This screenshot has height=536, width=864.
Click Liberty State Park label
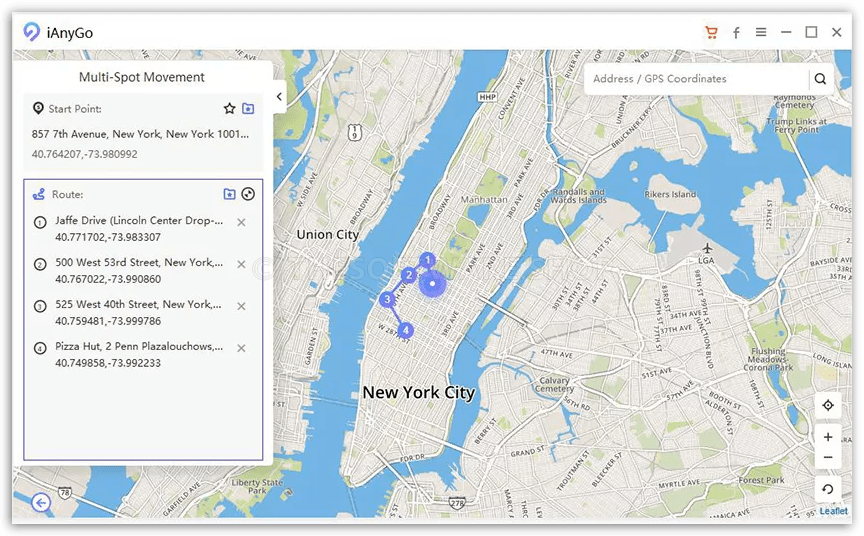257,486
